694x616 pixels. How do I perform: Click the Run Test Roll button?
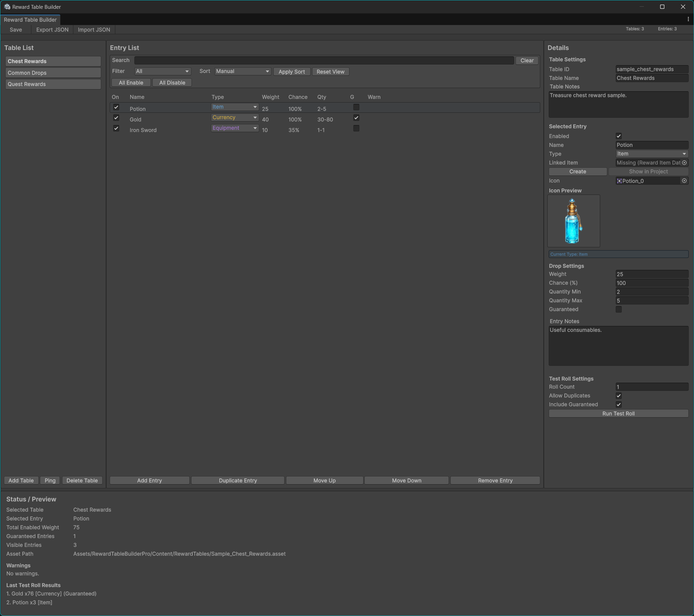click(x=619, y=414)
